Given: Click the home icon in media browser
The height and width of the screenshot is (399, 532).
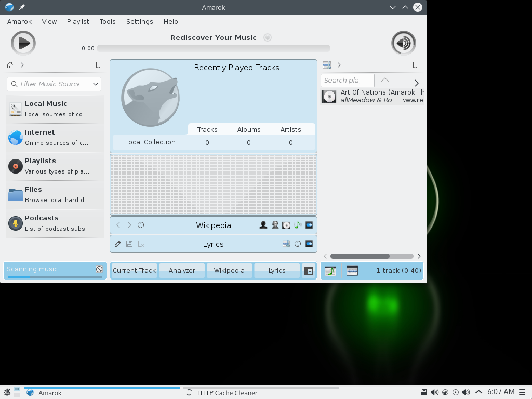Looking at the screenshot, I should (10, 65).
